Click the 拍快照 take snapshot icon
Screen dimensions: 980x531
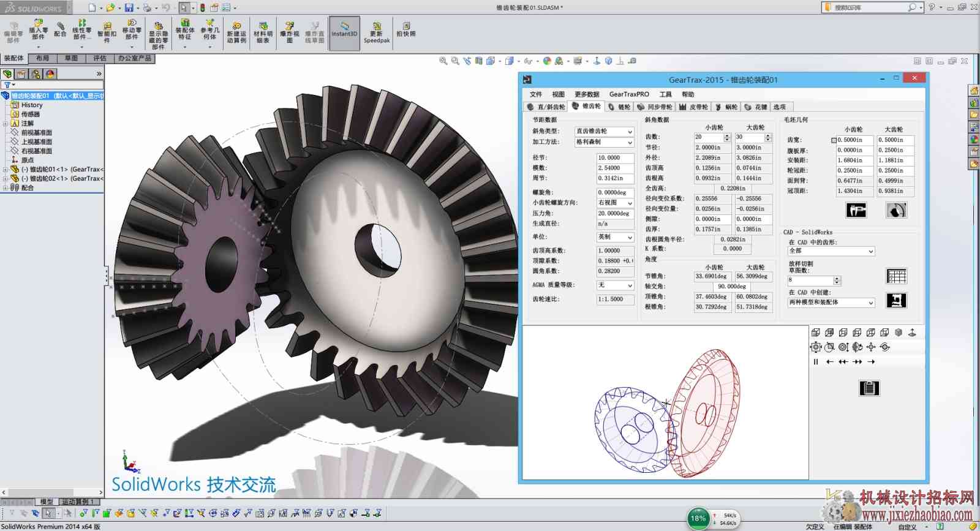click(405, 29)
